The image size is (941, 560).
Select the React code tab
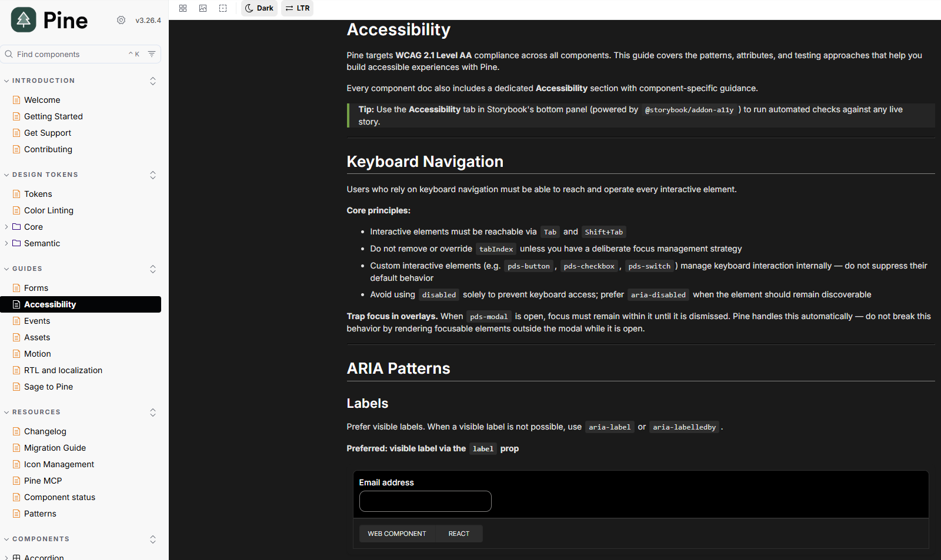coord(459,534)
